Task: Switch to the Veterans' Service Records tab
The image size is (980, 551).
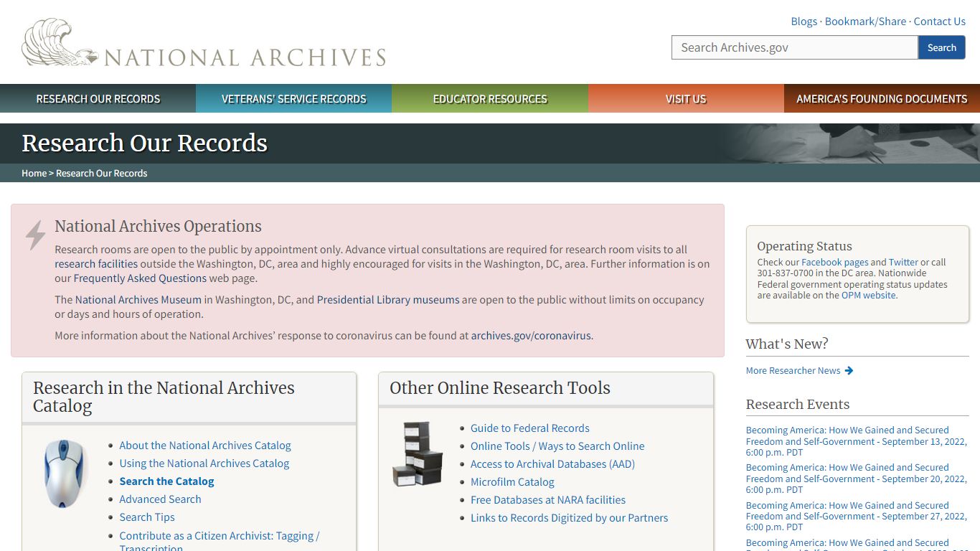Action: tap(293, 98)
